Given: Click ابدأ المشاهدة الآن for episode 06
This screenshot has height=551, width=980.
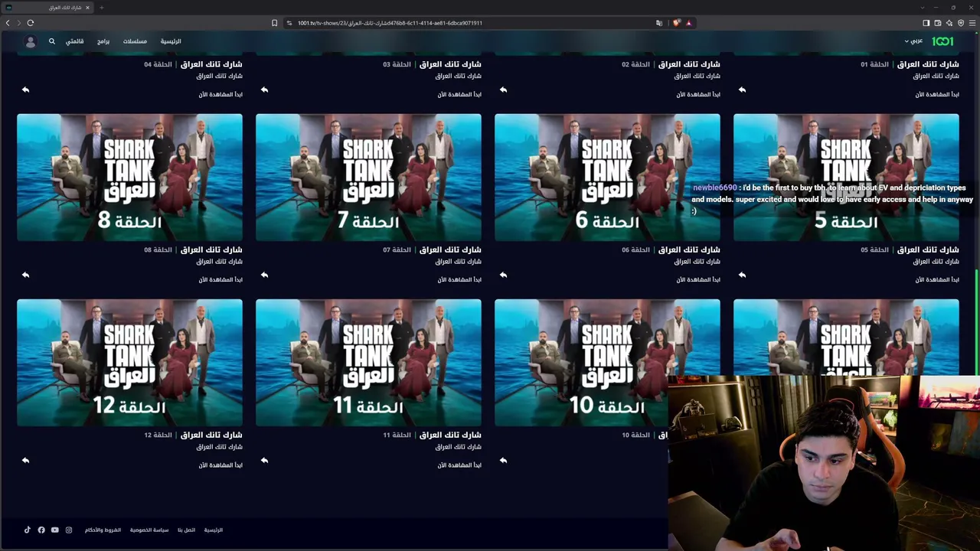Looking at the screenshot, I should tap(698, 279).
